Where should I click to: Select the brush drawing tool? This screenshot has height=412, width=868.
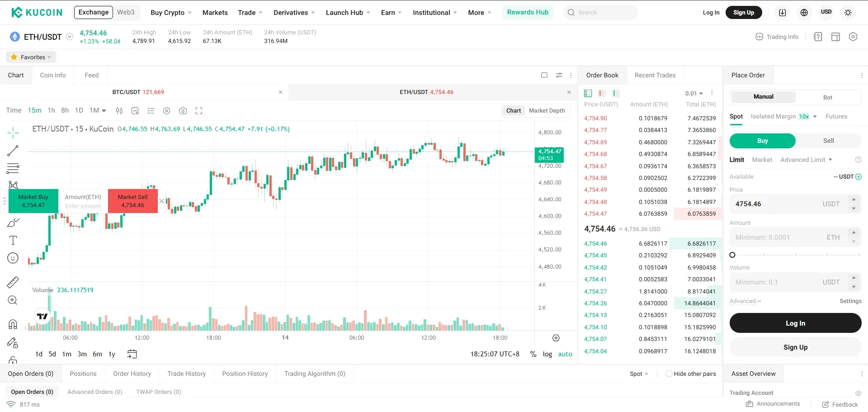13,223
